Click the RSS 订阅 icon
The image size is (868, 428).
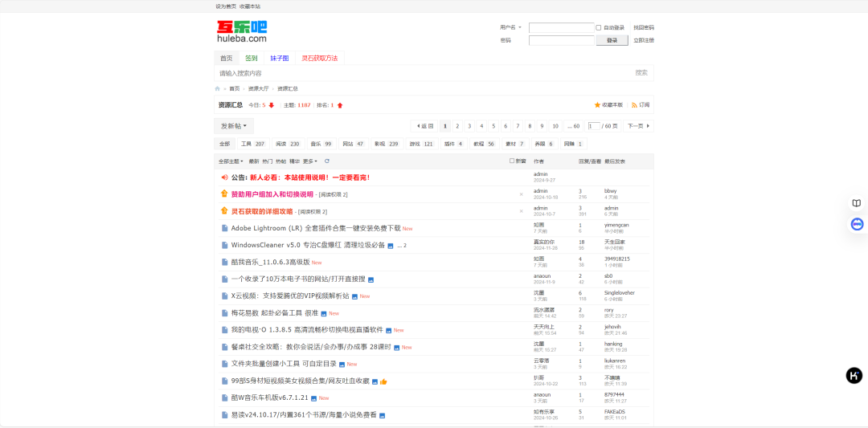pyautogui.click(x=634, y=104)
